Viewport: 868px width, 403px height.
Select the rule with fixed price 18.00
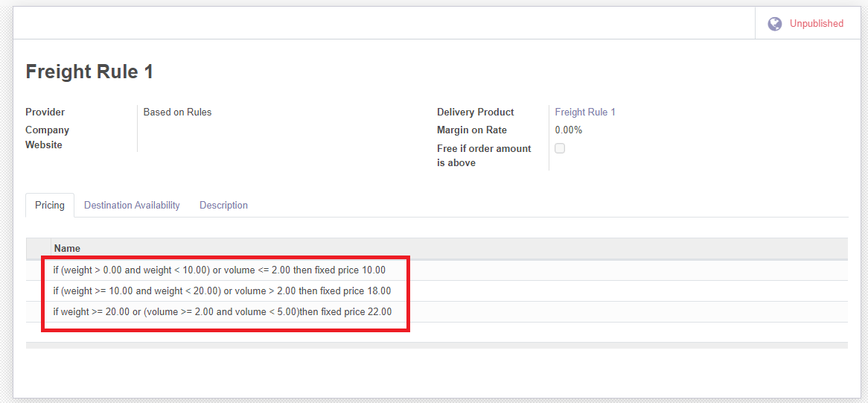[222, 291]
